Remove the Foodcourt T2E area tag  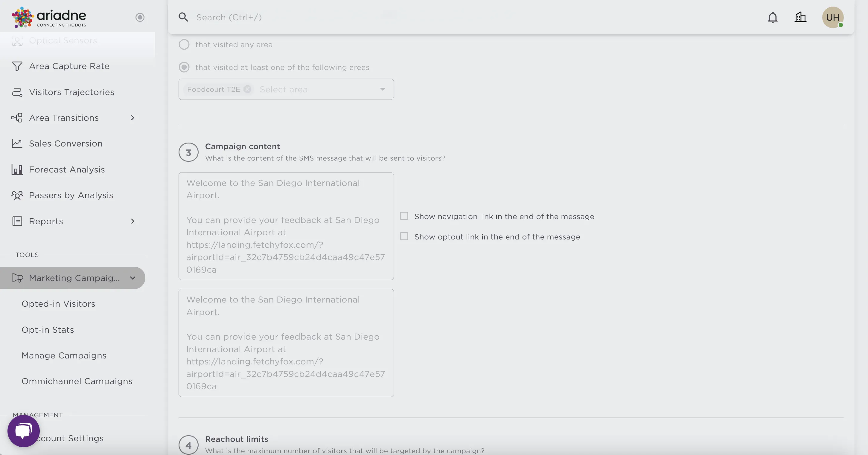click(248, 89)
